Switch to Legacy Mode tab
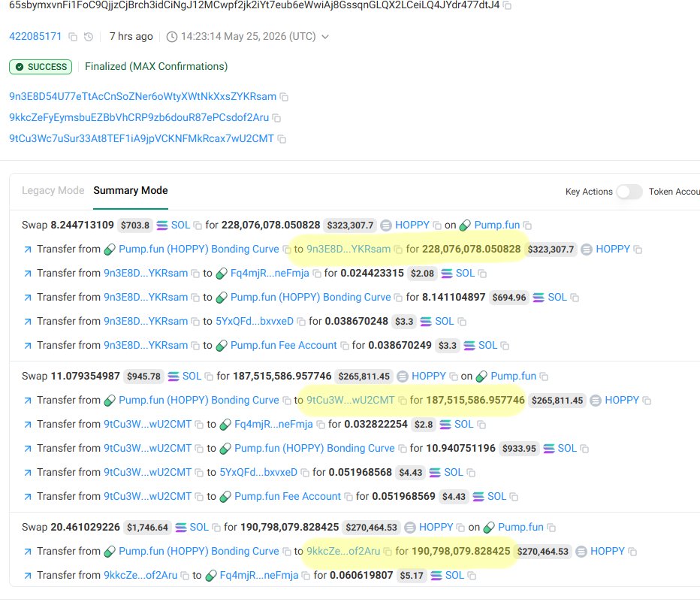This screenshot has width=700, height=605. click(53, 190)
